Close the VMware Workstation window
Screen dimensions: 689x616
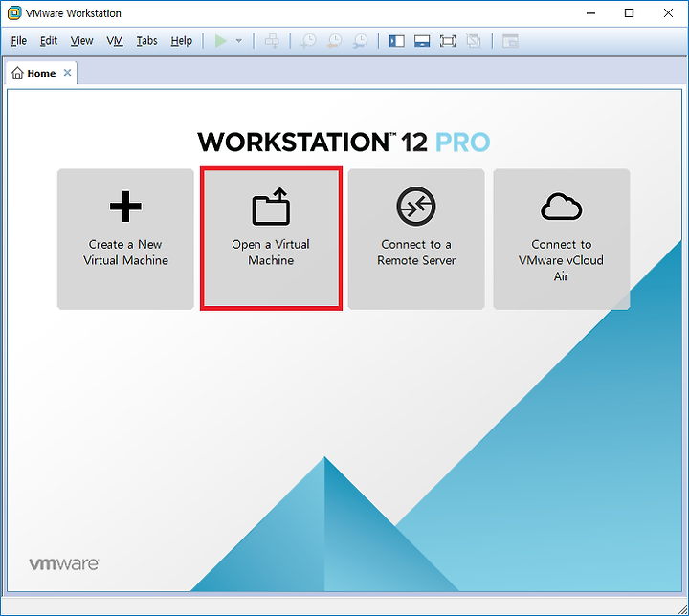(668, 13)
